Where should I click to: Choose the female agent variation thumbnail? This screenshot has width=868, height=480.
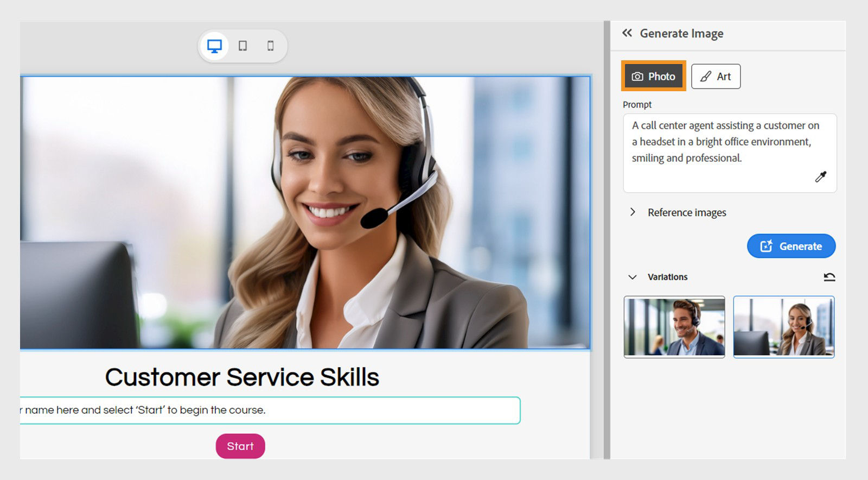coord(784,326)
